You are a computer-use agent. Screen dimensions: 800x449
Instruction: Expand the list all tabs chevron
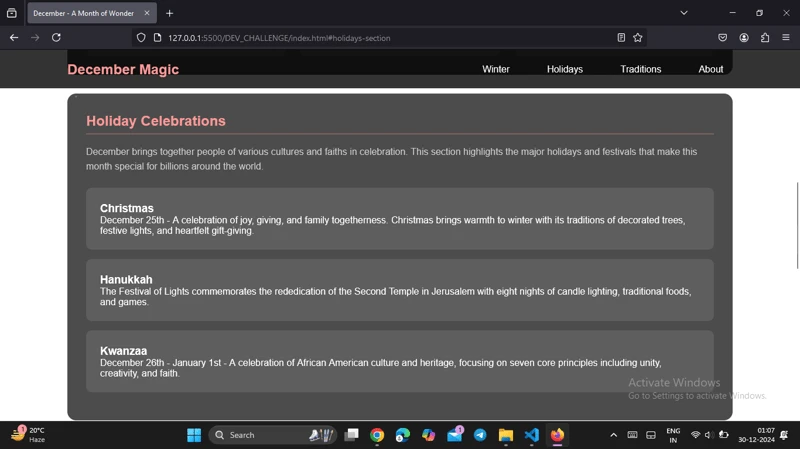[x=684, y=13]
